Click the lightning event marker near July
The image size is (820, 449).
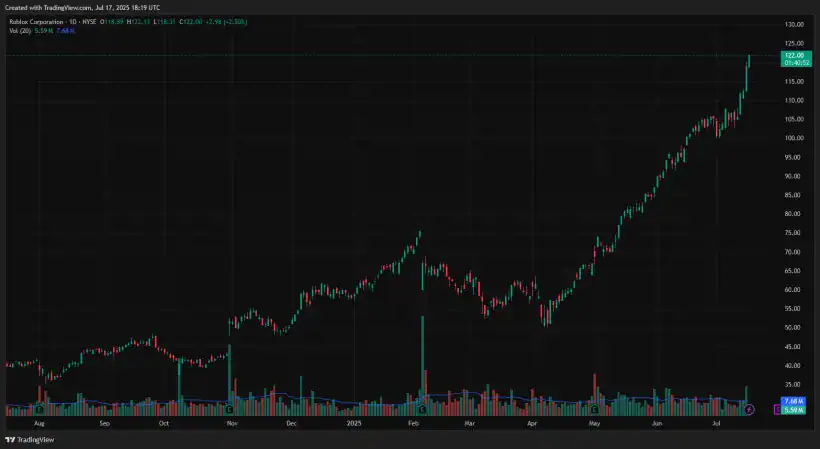[x=749, y=409]
